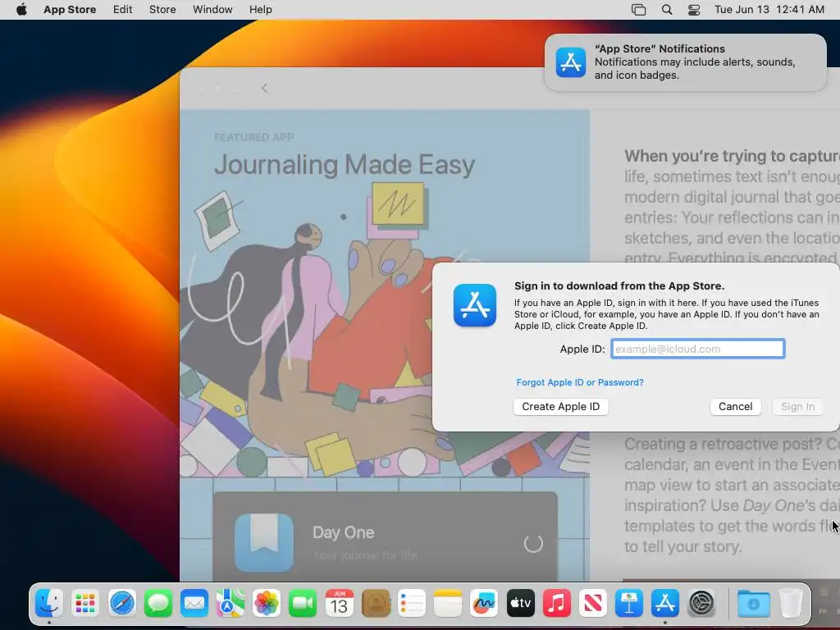
Task: Open the Edit menu
Action: 123,10
